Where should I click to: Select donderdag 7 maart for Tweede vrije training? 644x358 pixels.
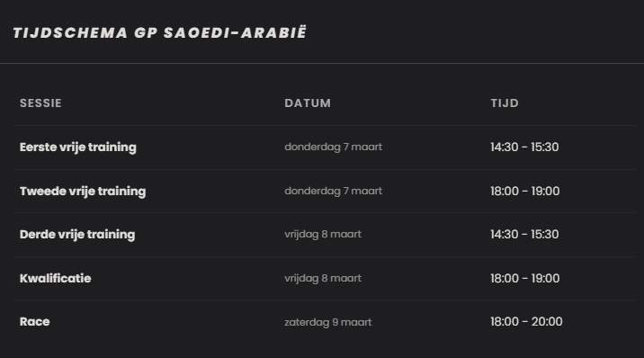point(333,191)
